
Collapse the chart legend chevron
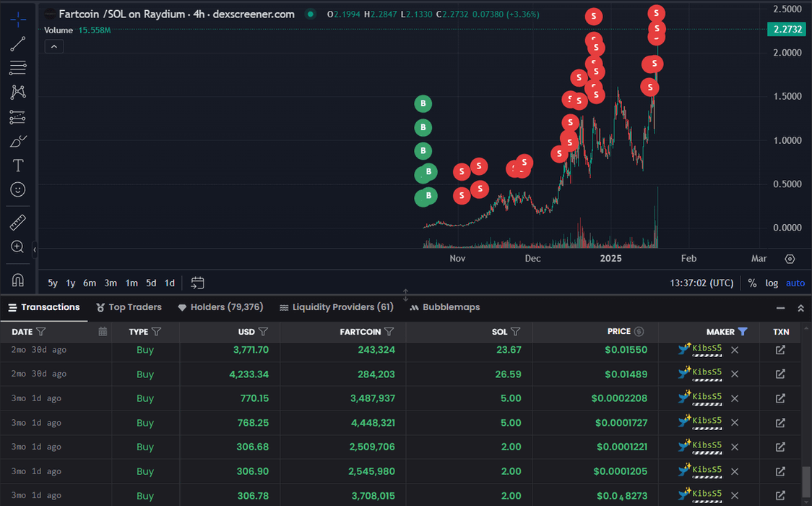coord(54,46)
